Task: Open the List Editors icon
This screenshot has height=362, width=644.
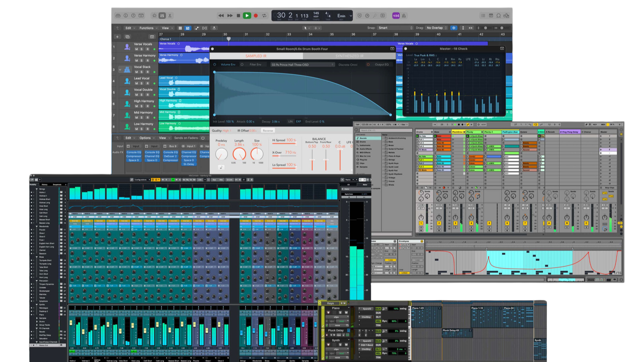Action: pyautogui.click(x=483, y=16)
